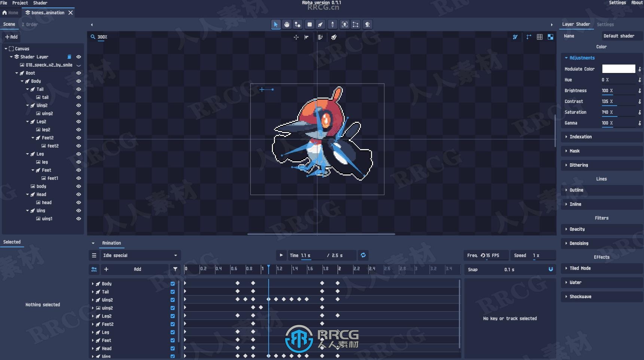This screenshot has width=644, height=360.
Task: Uncheck the Body track checkbox
Action: click(173, 284)
